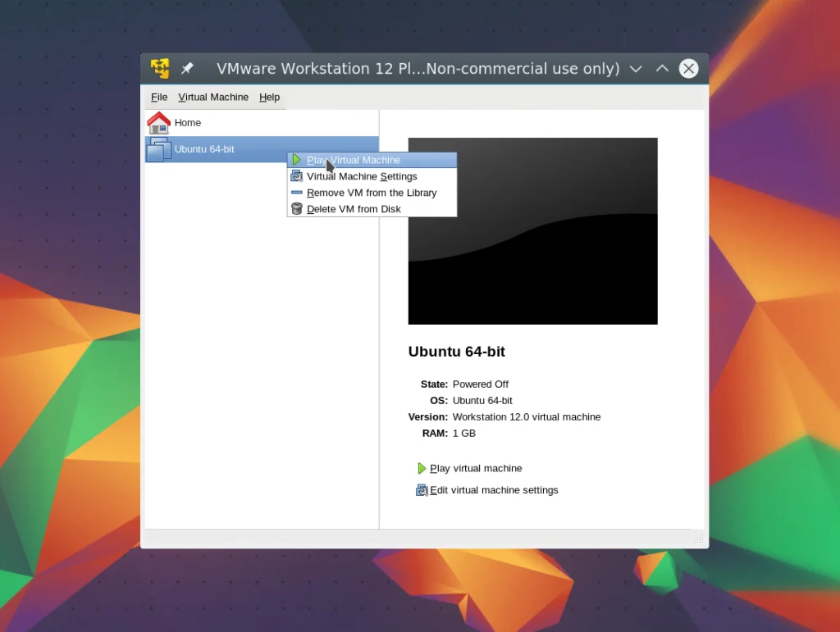Choose Play Virtual Machine from context menu
Screen dimensions: 840x632
coord(372,160)
